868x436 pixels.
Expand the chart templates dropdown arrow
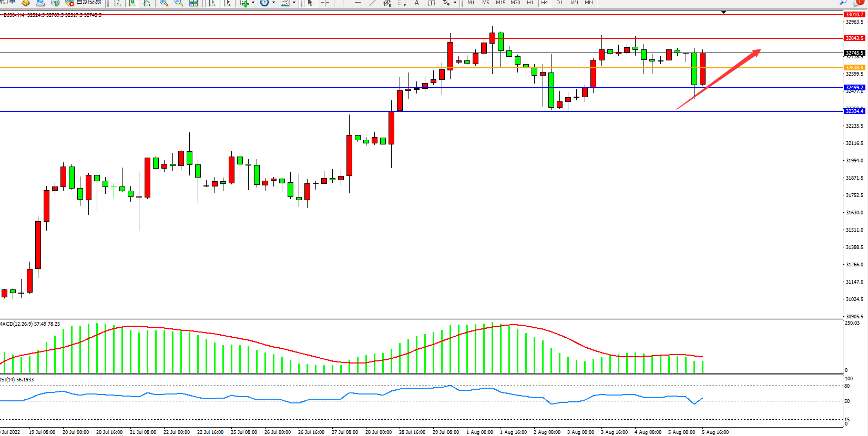(x=294, y=3)
